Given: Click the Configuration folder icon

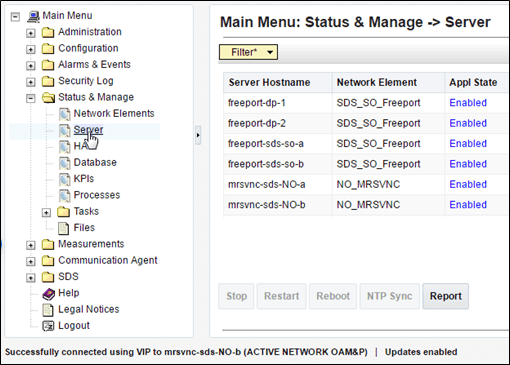Looking at the screenshot, I should [x=48, y=49].
